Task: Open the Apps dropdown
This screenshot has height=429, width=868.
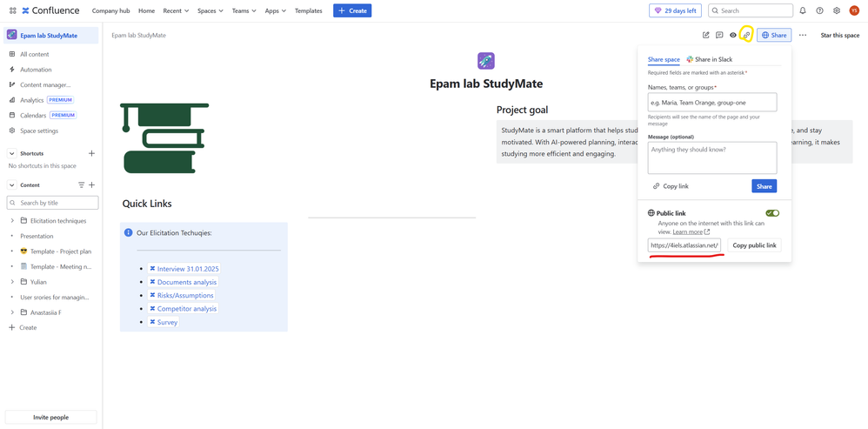Action: [276, 10]
